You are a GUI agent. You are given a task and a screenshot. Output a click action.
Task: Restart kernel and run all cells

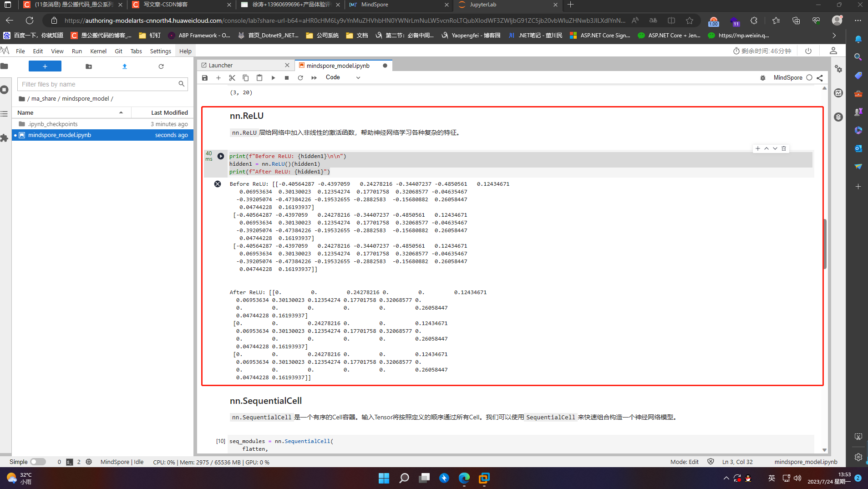tap(314, 78)
